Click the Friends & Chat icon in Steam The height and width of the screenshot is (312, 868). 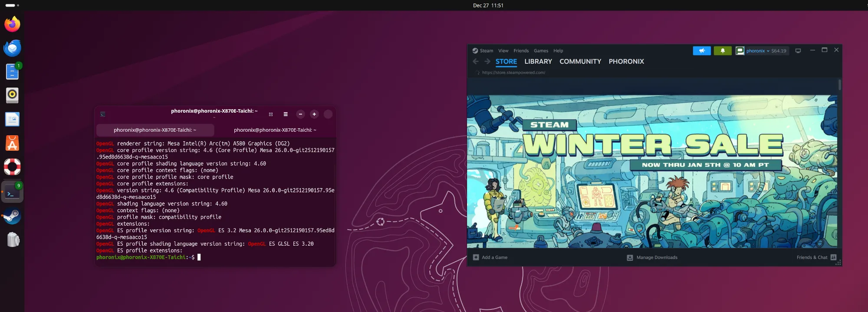point(833,257)
